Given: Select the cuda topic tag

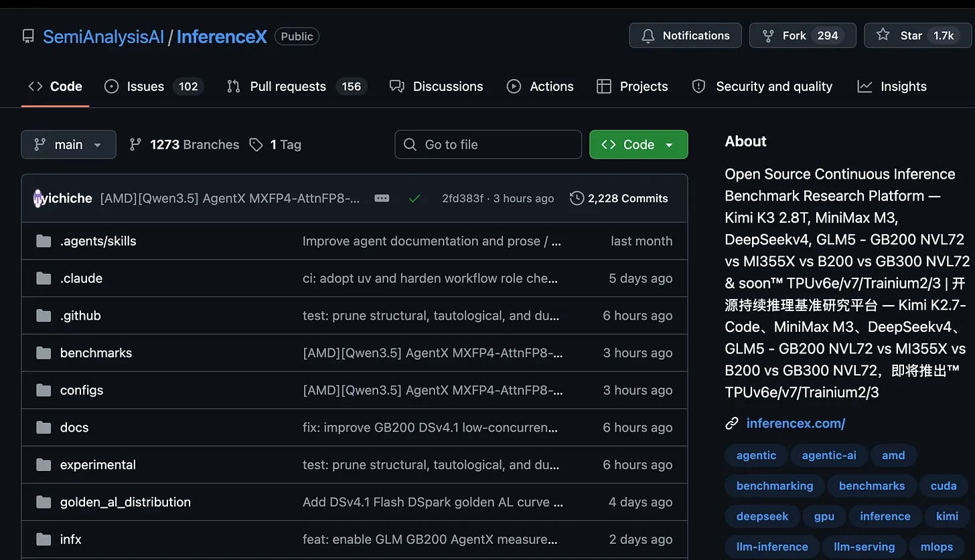Looking at the screenshot, I should (944, 486).
